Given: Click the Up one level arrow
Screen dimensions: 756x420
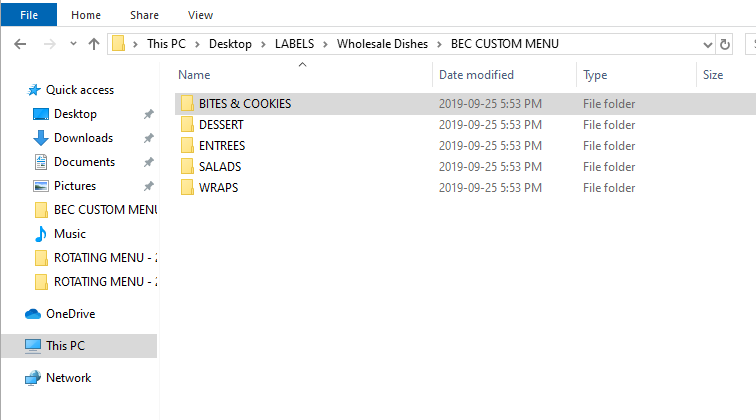Looking at the screenshot, I should [94, 44].
